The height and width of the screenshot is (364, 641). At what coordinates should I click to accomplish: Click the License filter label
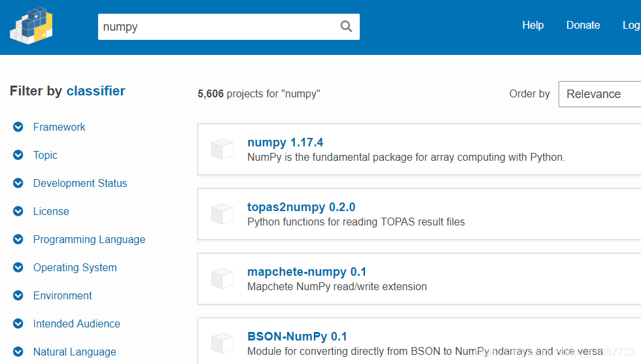(x=51, y=211)
